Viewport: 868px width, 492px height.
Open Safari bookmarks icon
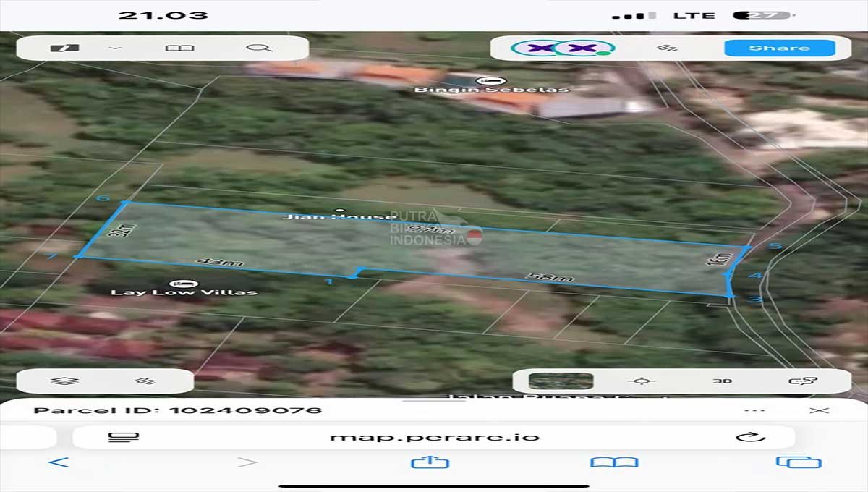[613, 462]
